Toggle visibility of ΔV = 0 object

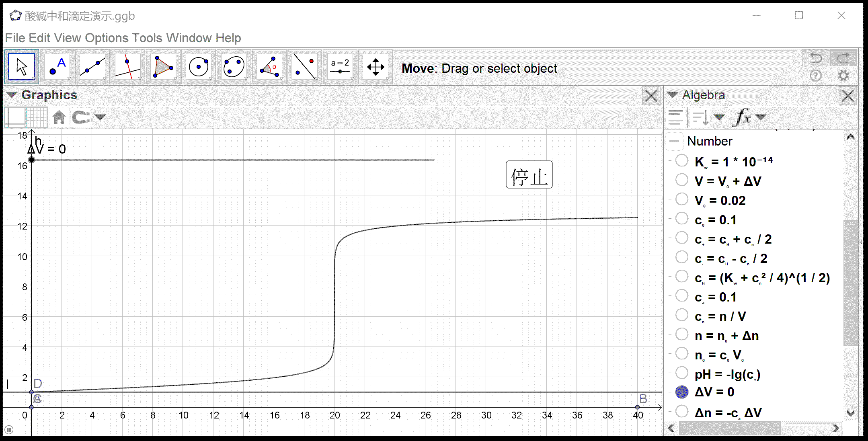(x=682, y=392)
